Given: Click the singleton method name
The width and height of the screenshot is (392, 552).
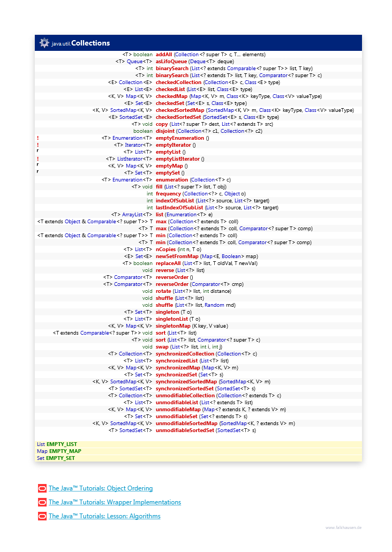Looking at the screenshot, I should [x=167, y=312].
